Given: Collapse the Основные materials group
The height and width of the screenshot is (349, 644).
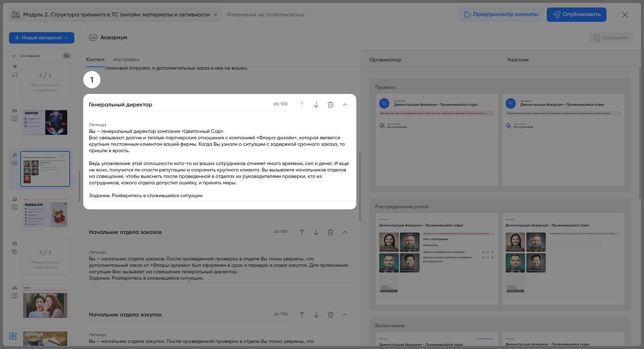Looking at the screenshot, I should coord(14,56).
